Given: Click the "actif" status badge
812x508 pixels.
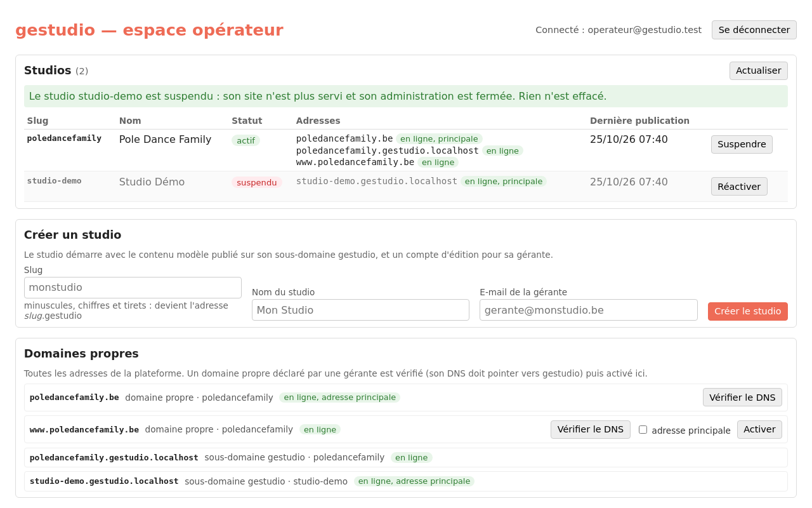Looking at the screenshot, I should [x=246, y=140].
